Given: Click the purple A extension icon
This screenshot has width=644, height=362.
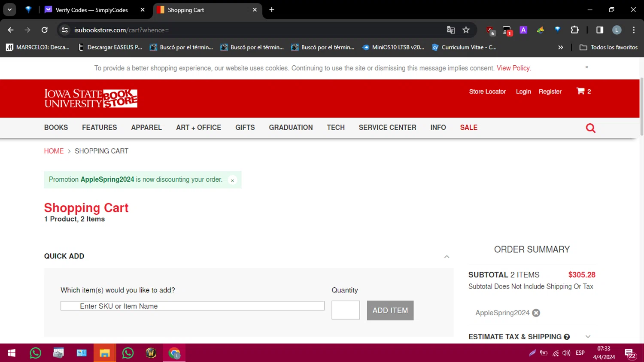Looking at the screenshot, I should tap(523, 30).
